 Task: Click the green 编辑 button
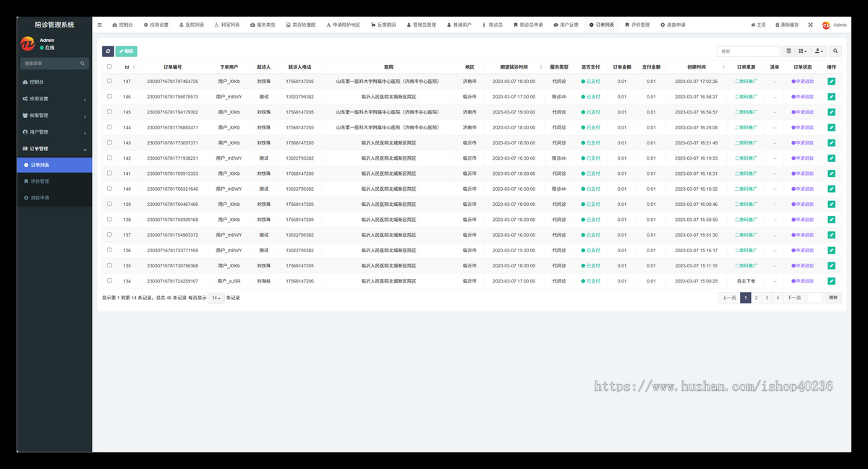[x=127, y=51]
